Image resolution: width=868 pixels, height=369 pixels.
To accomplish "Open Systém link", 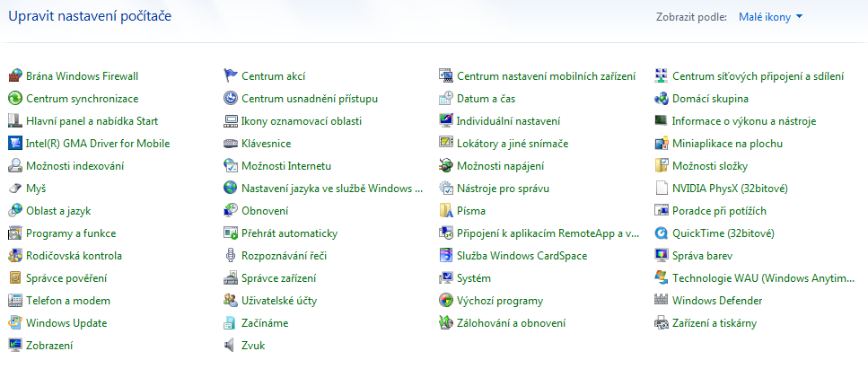I will tap(473, 278).
